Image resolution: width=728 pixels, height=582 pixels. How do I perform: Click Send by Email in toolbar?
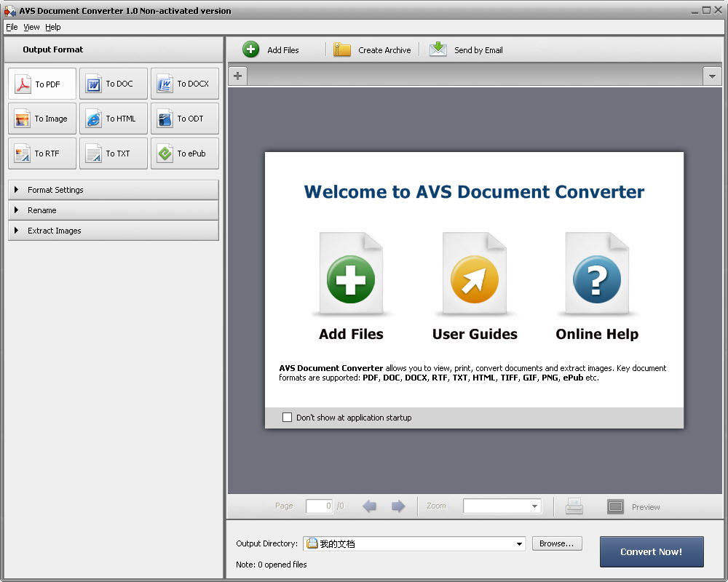467,50
